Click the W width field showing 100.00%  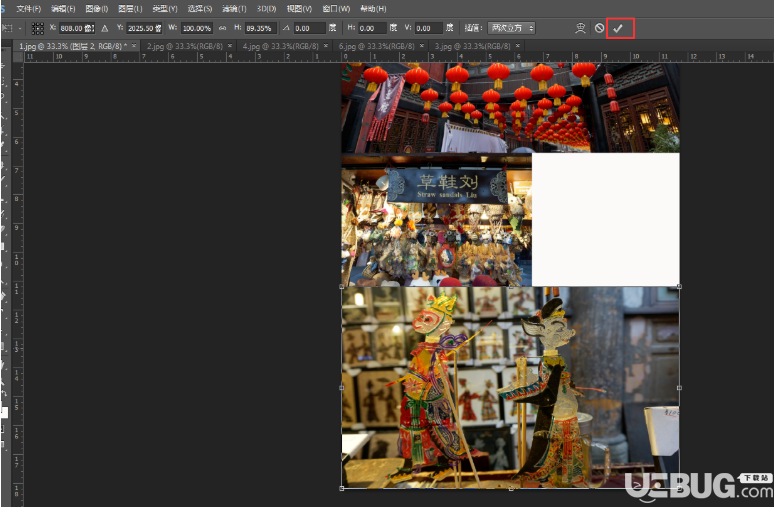tap(197, 28)
